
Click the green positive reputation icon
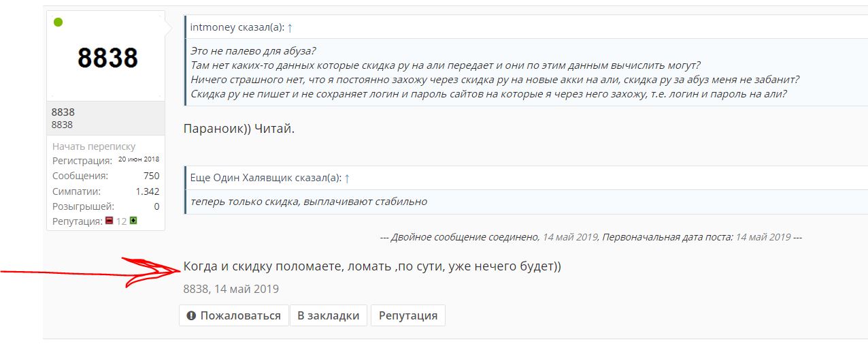tap(133, 221)
